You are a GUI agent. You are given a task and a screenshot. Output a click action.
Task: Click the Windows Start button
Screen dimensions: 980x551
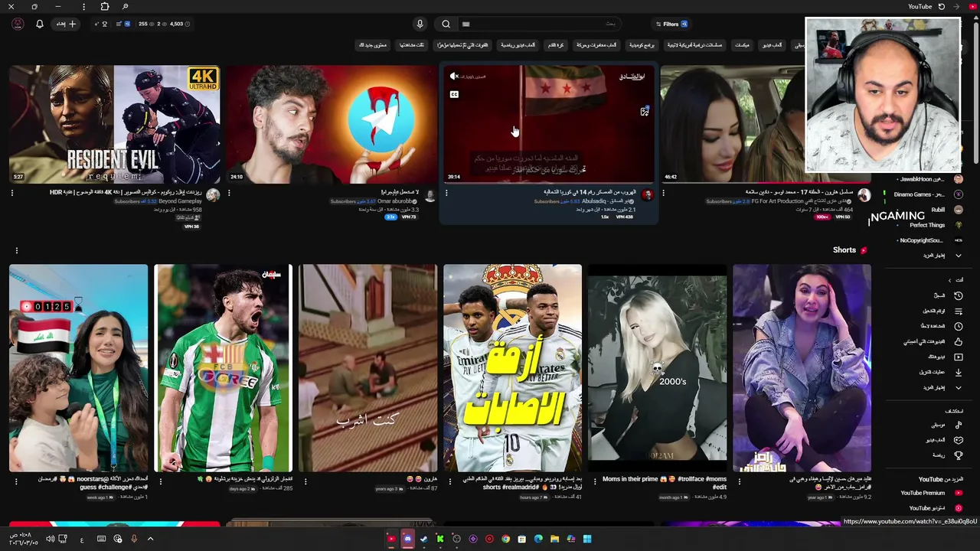tap(587, 539)
